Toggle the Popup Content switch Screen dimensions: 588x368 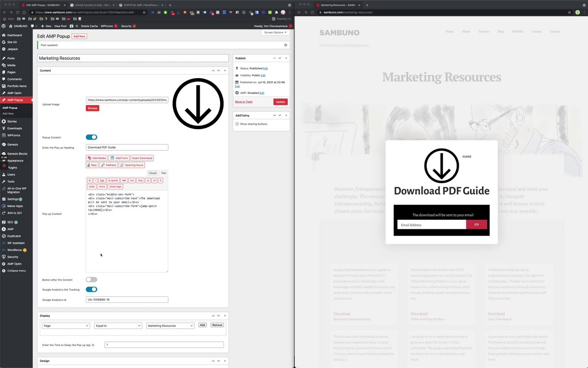coord(91,137)
